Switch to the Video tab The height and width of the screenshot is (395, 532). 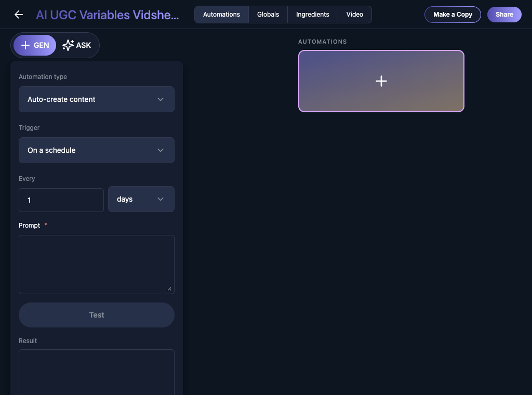coord(354,15)
